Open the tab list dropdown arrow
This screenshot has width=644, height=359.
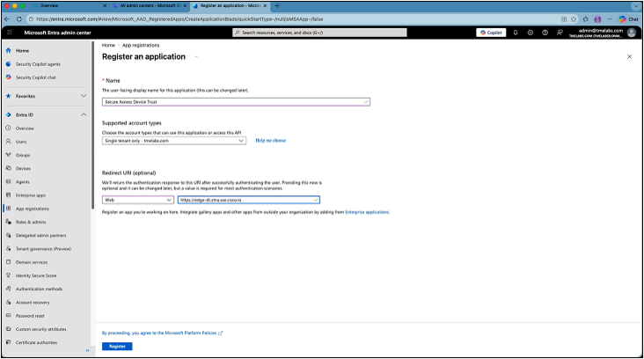coord(636,6)
